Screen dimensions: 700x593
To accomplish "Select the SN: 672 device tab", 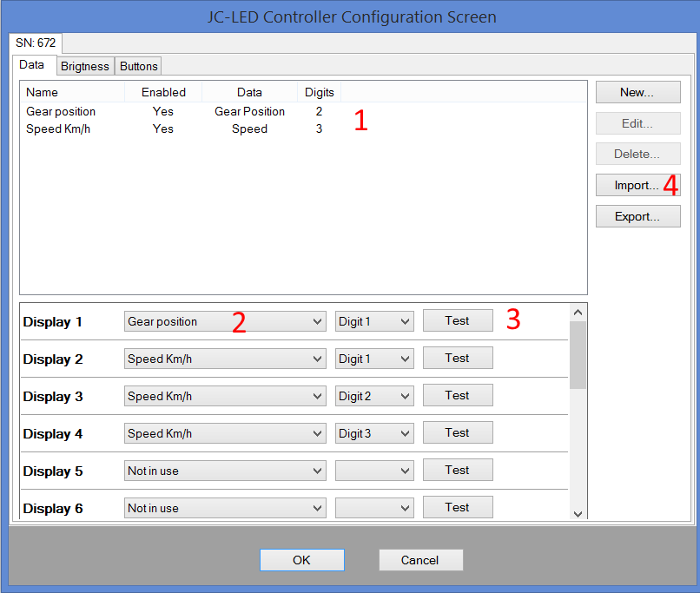I will [36, 43].
